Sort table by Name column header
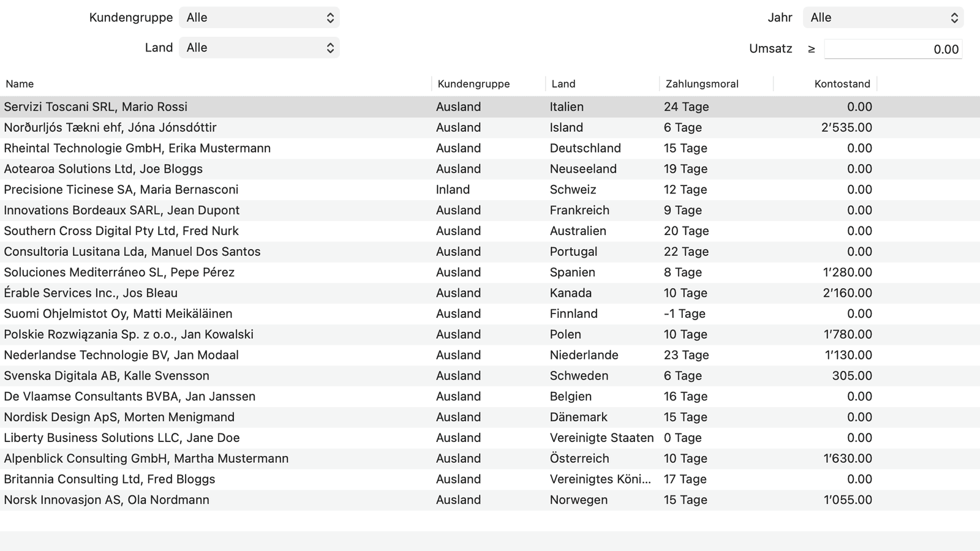The image size is (980, 551). pos(20,84)
